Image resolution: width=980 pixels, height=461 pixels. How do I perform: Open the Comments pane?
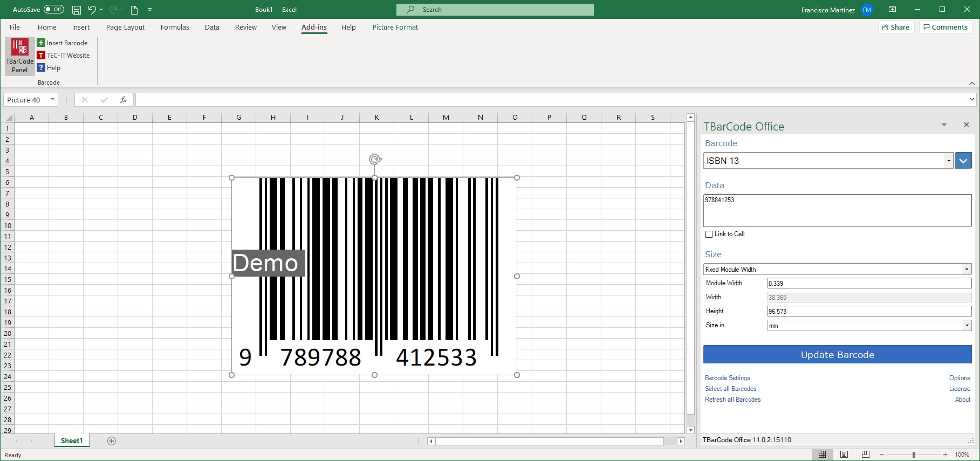(x=945, y=27)
